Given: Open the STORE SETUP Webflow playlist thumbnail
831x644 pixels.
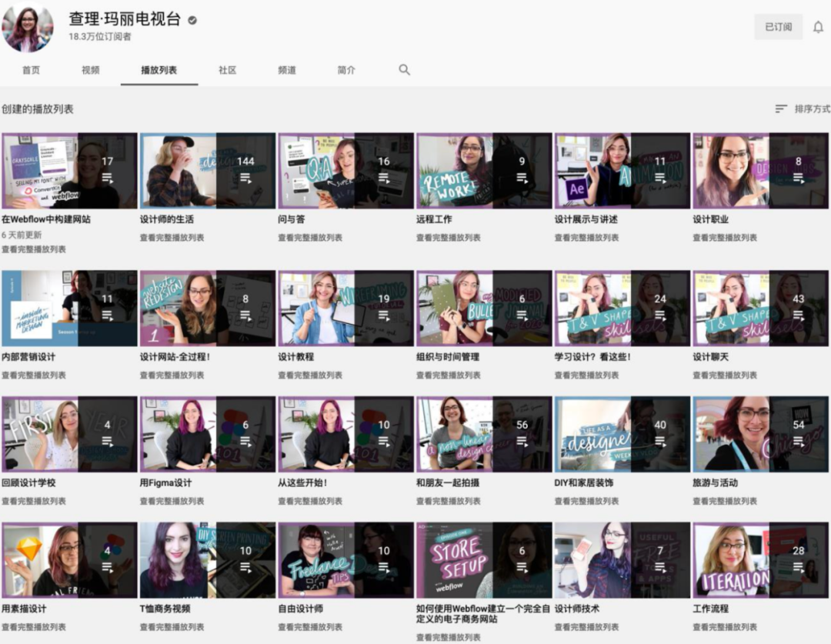Looking at the screenshot, I should 484,559.
